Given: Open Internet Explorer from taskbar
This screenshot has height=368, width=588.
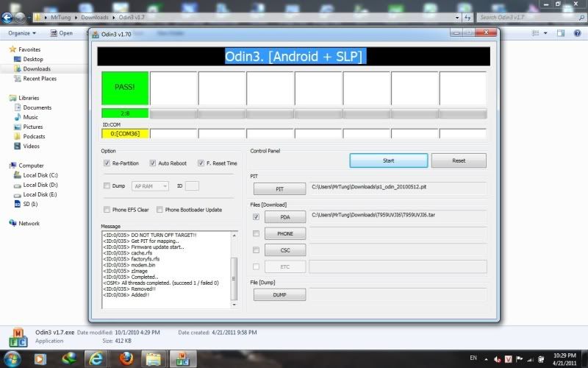Looking at the screenshot, I should pyautogui.click(x=96, y=358).
